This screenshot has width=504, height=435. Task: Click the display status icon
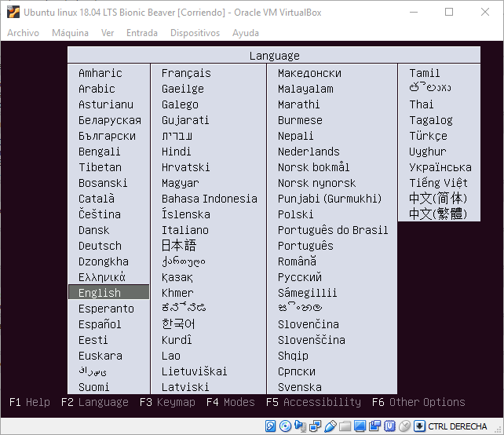[x=360, y=426]
